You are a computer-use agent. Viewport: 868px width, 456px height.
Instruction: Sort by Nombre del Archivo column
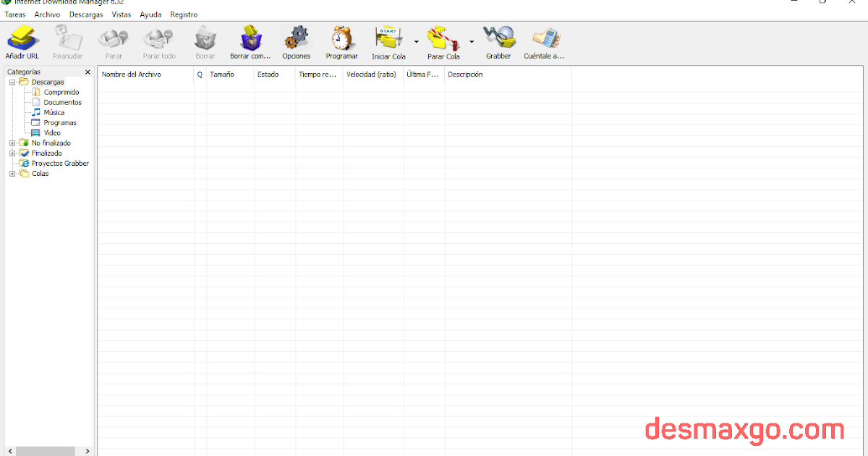click(146, 75)
